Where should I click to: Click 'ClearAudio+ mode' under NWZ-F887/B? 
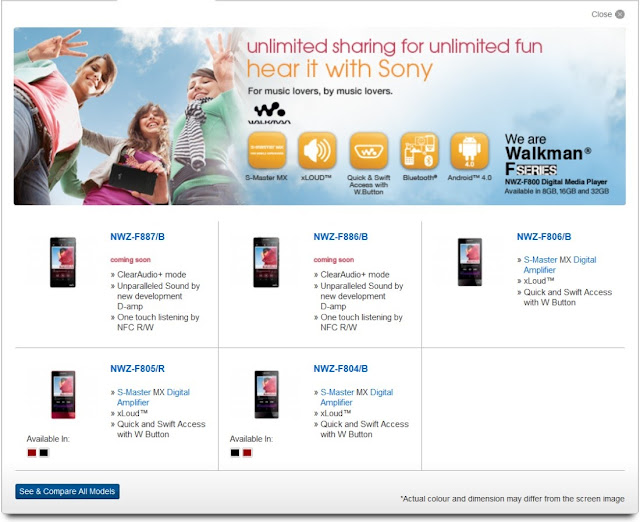point(151,275)
